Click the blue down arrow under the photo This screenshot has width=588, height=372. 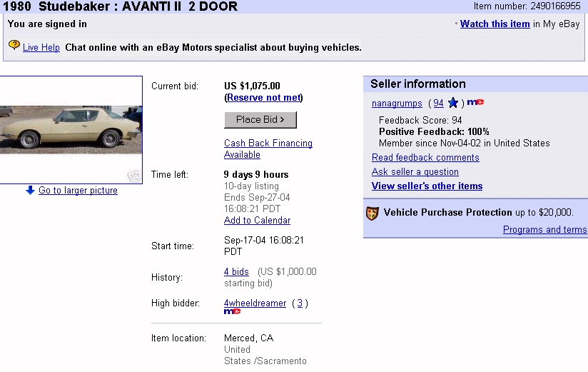click(x=30, y=191)
